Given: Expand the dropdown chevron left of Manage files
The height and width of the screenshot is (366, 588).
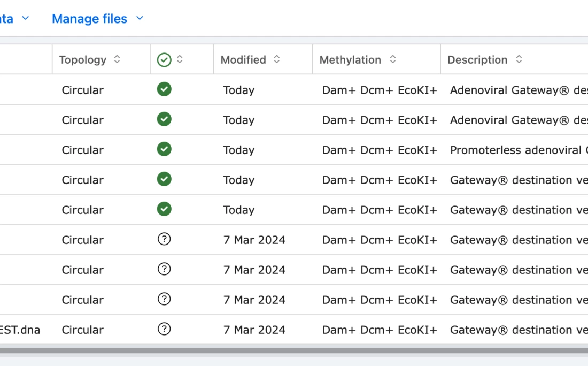Looking at the screenshot, I should [25, 19].
